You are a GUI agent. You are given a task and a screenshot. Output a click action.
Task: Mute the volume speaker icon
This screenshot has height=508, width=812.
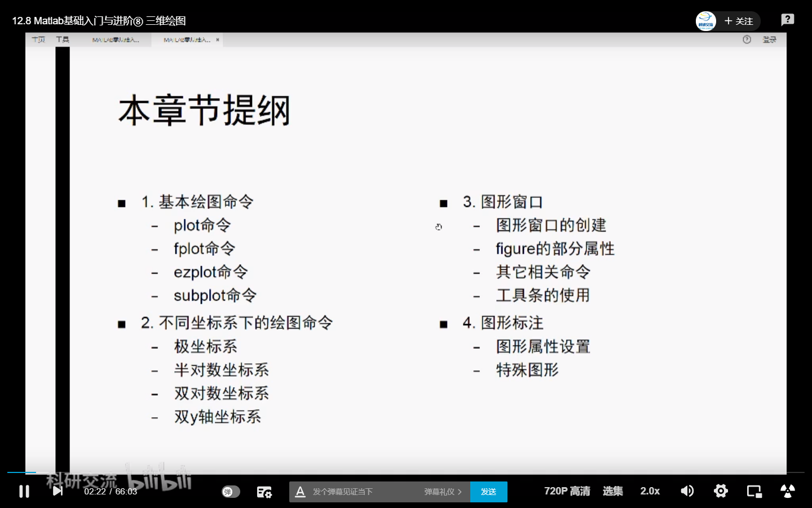tap(687, 491)
